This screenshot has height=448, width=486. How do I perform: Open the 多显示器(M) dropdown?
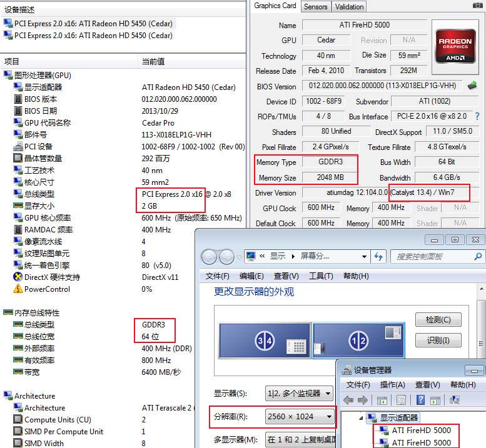pyautogui.click(x=302, y=440)
